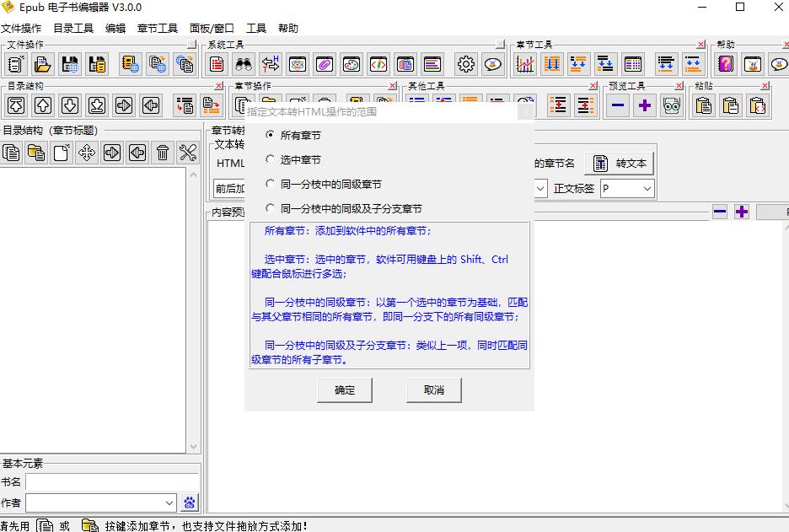789x532 pixels.
Task: Open the 面板/窗口 menu
Action: point(210,28)
